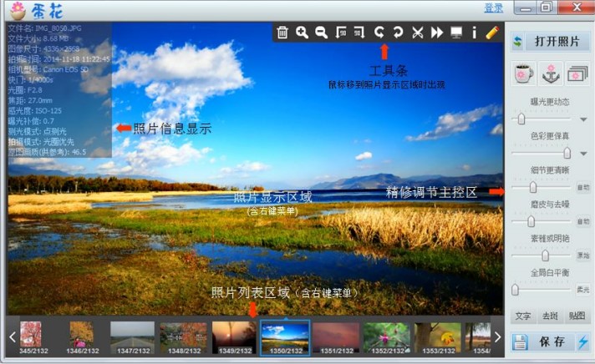Click the 保存 save button
Viewport: 595px width, 364px height.
[552, 341]
